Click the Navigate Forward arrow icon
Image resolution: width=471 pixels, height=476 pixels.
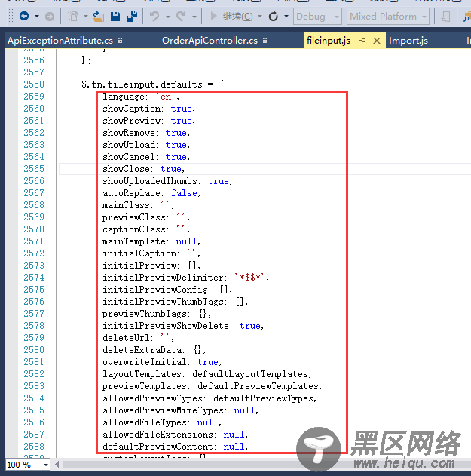point(50,16)
